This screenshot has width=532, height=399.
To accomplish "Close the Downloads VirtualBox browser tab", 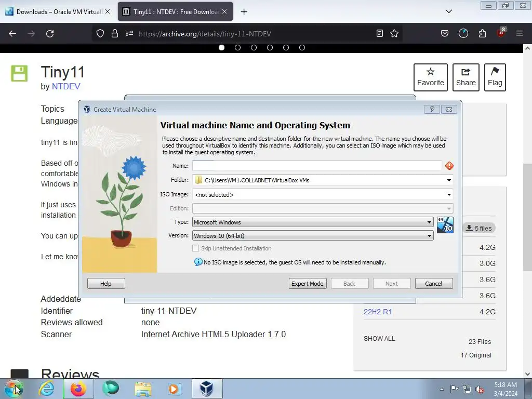I will (x=108, y=11).
